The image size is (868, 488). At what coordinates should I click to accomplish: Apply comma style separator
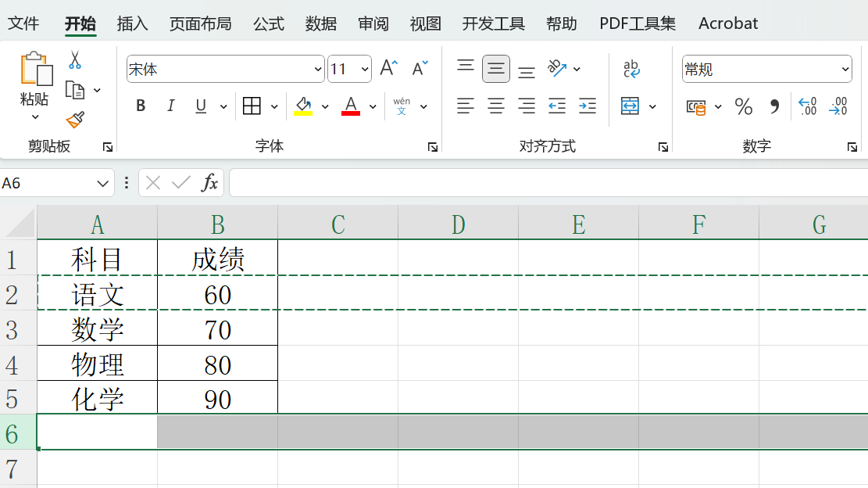pyautogui.click(x=774, y=106)
